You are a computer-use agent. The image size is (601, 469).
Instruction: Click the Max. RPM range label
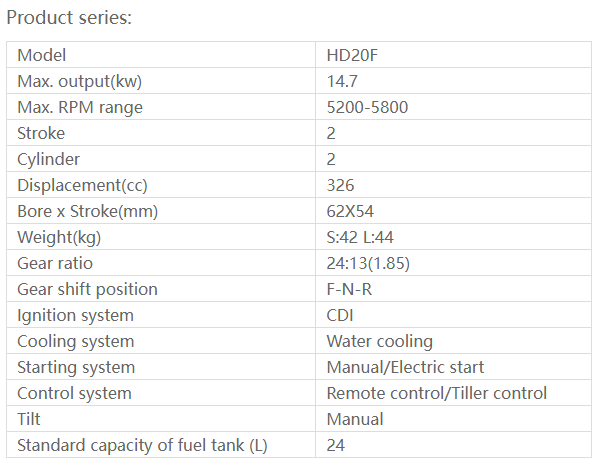click(x=80, y=107)
